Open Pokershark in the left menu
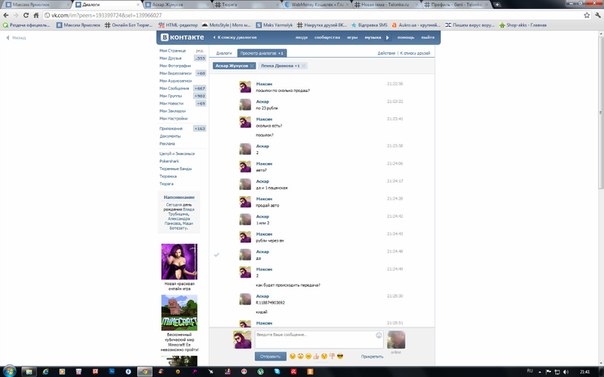Image resolution: width=604 pixels, height=377 pixels. pyautogui.click(x=169, y=161)
